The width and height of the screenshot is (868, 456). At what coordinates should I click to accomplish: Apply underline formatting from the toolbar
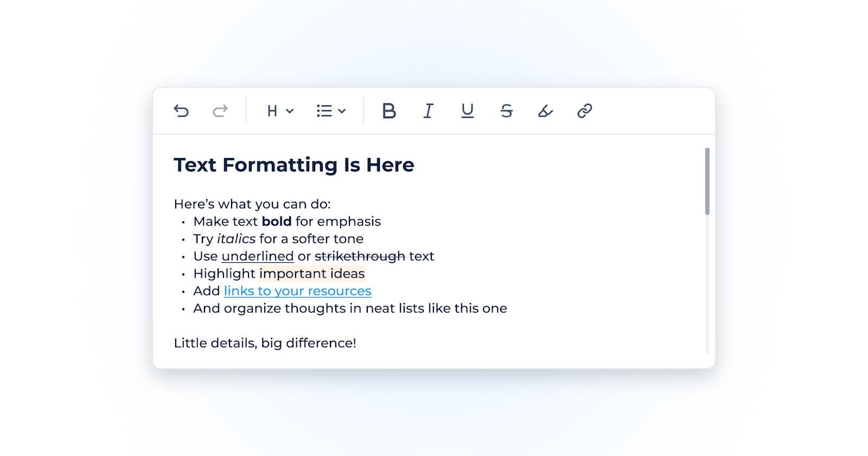click(x=467, y=111)
